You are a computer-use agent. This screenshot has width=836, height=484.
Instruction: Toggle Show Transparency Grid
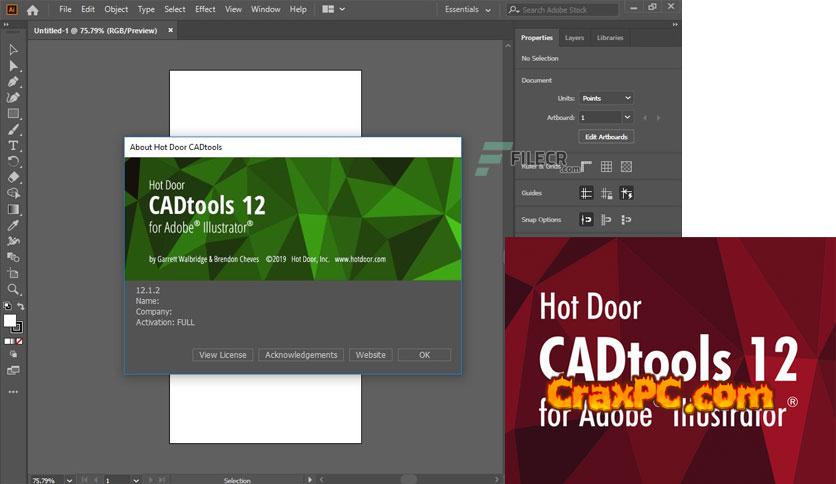(626, 166)
